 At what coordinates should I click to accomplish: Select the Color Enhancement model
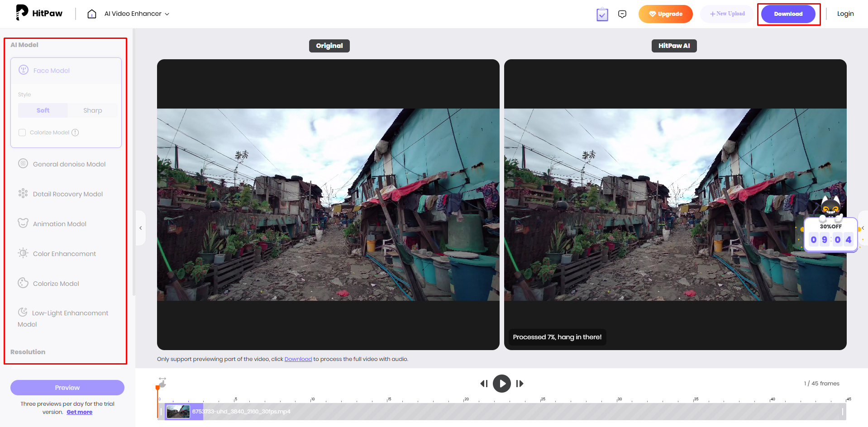point(64,253)
